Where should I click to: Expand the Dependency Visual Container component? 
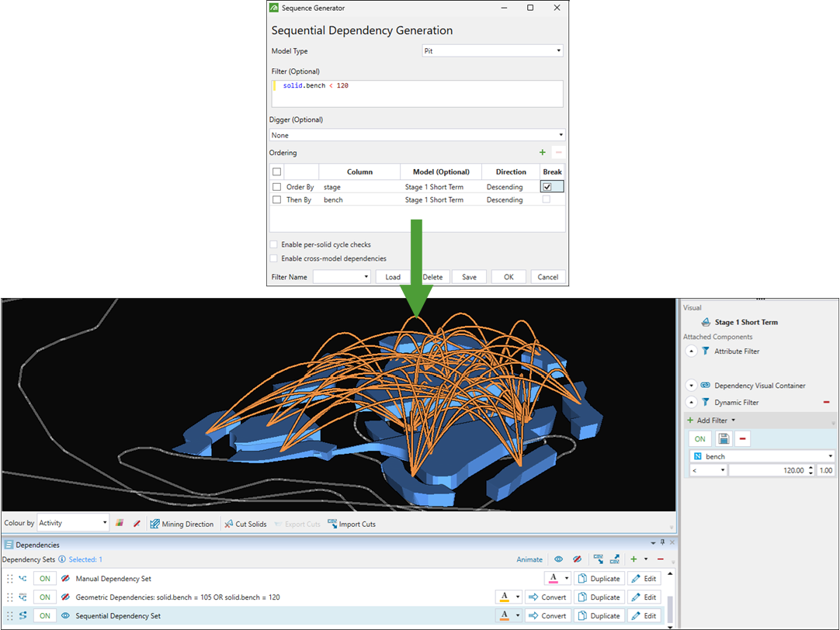click(692, 385)
